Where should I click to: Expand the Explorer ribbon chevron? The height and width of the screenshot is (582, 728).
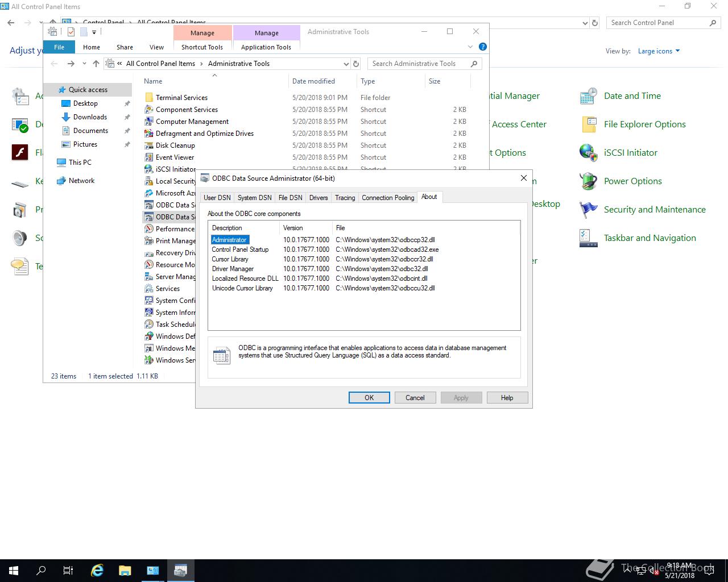pyautogui.click(x=470, y=47)
